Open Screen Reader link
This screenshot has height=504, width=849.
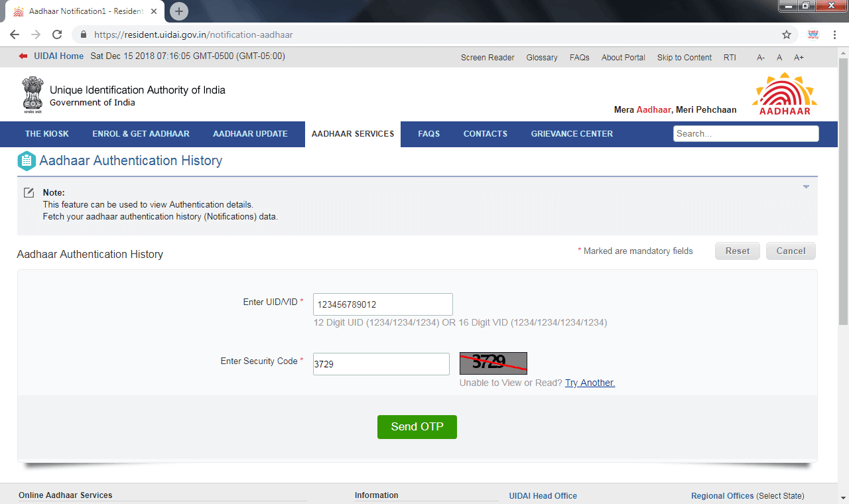point(488,58)
